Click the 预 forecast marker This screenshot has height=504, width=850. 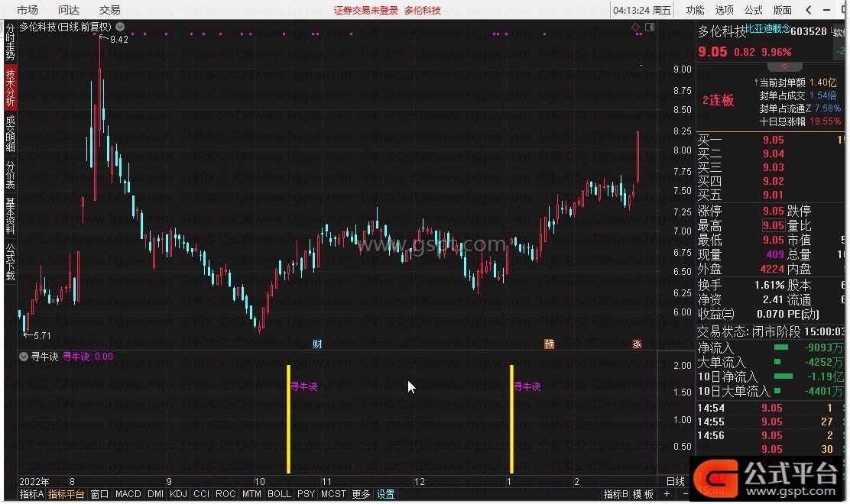click(549, 344)
